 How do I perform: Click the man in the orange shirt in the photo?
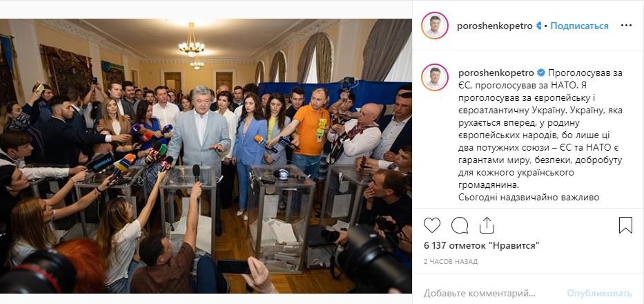tap(310, 132)
